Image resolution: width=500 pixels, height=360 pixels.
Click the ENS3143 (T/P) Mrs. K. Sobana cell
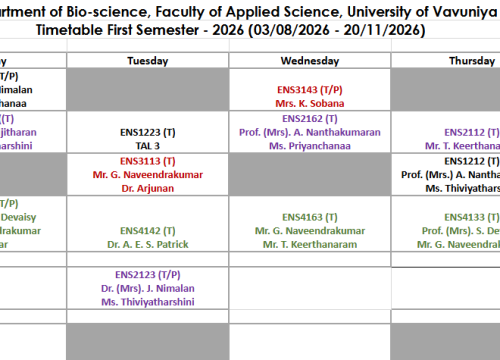pyautogui.click(x=310, y=90)
